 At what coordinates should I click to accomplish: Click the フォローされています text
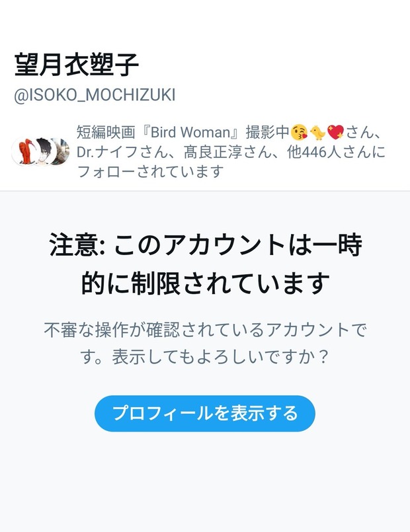coord(150,171)
